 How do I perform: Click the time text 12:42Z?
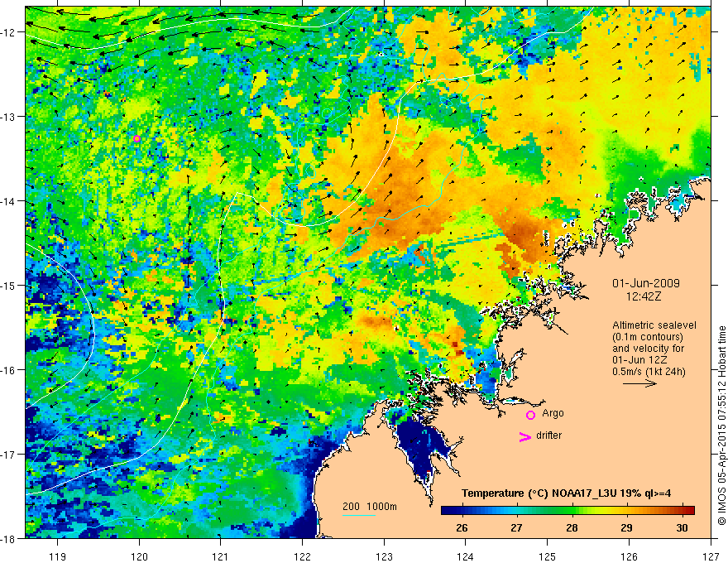[x=643, y=296]
